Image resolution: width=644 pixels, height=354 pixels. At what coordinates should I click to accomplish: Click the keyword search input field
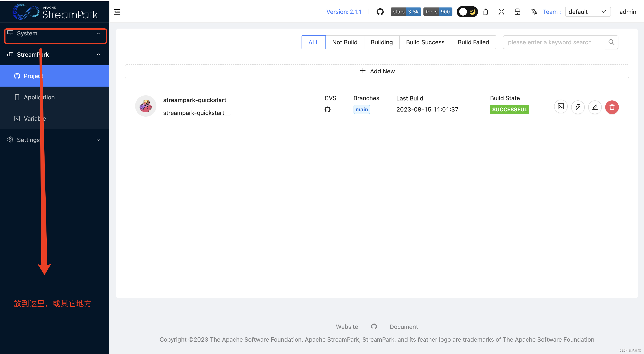(x=553, y=42)
